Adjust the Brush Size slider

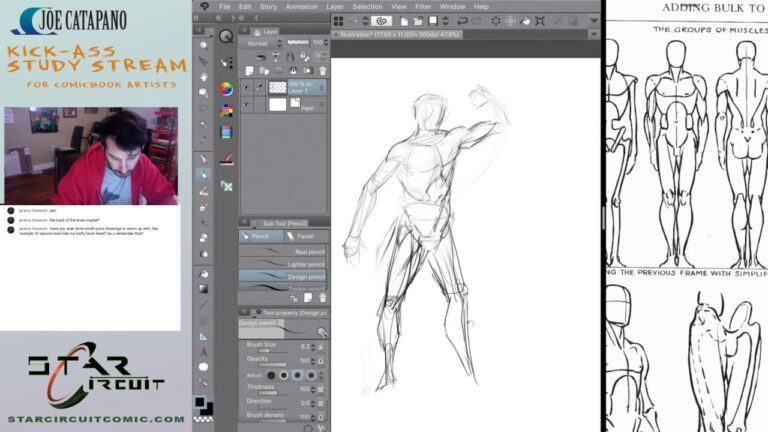tap(272, 351)
